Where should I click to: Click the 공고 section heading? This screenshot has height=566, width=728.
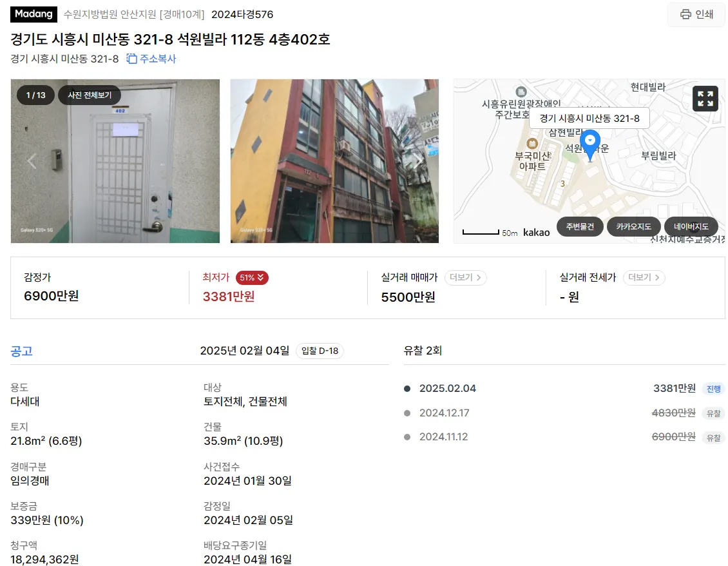(21, 351)
